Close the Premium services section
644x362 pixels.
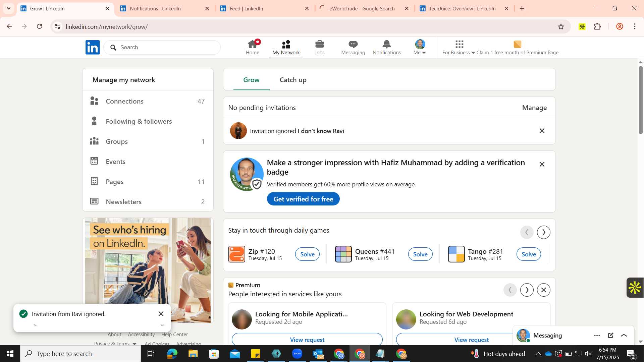[x=543, y=290]
